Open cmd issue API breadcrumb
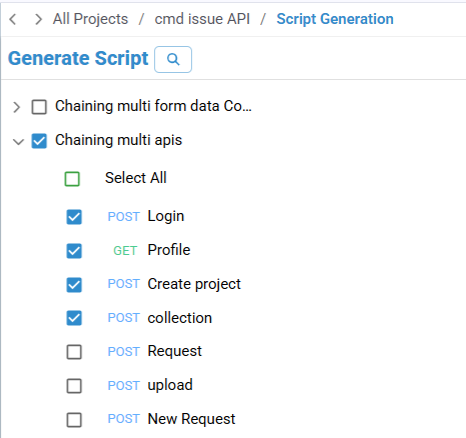Viewport: 466px width, 438px height. (202, 19)
